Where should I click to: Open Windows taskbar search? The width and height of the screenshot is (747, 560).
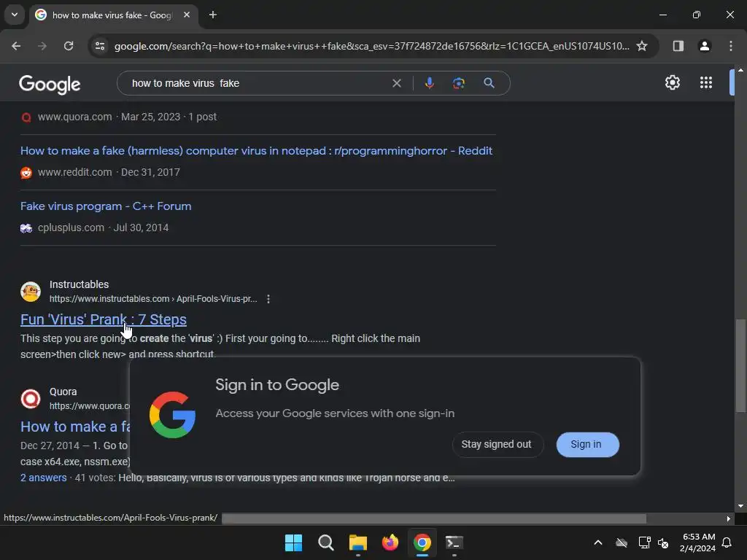[x=326, y=542]
